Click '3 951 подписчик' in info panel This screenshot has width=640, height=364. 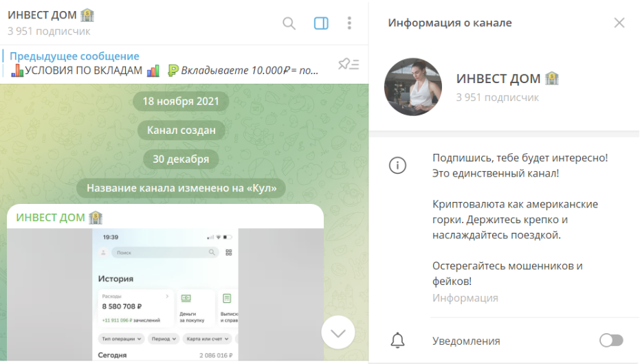pyautogui.click(x=497, y=98)
